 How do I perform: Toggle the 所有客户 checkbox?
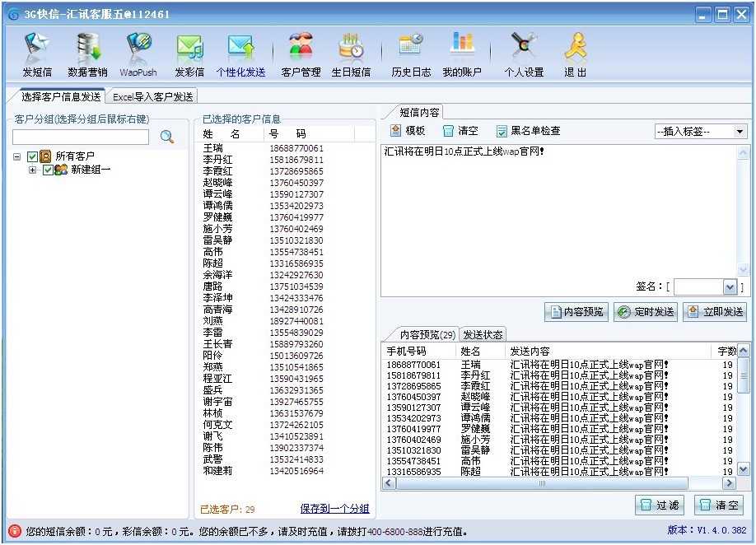coord(32,156)
